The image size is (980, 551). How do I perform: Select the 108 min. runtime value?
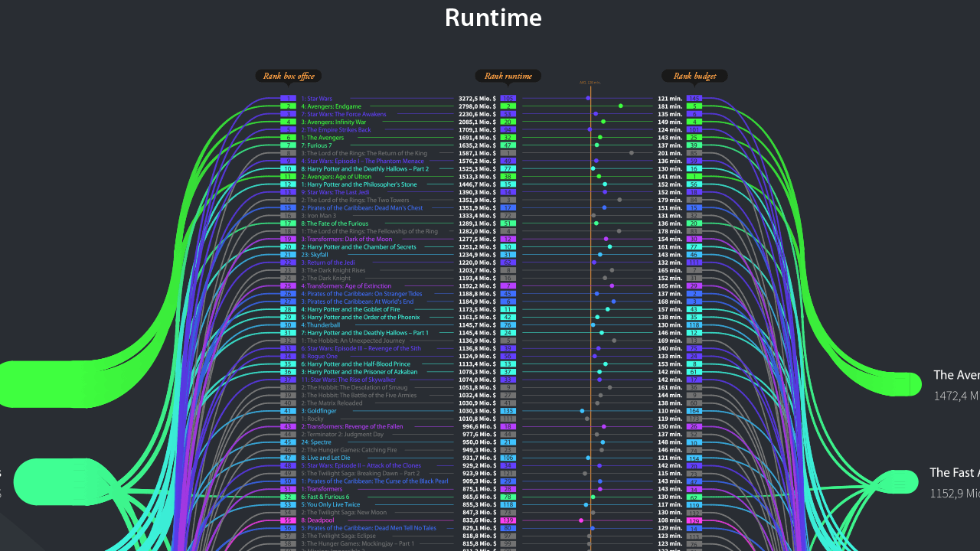point(670,520)
